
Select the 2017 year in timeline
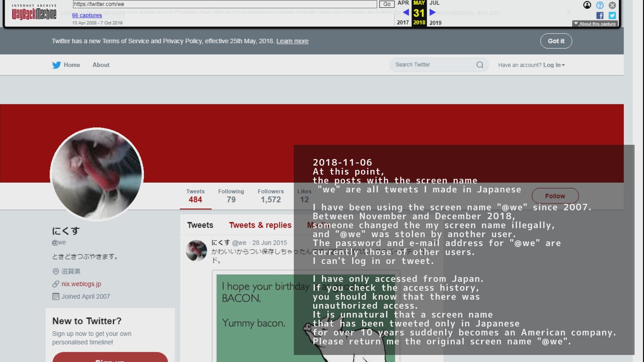point(403,22)
